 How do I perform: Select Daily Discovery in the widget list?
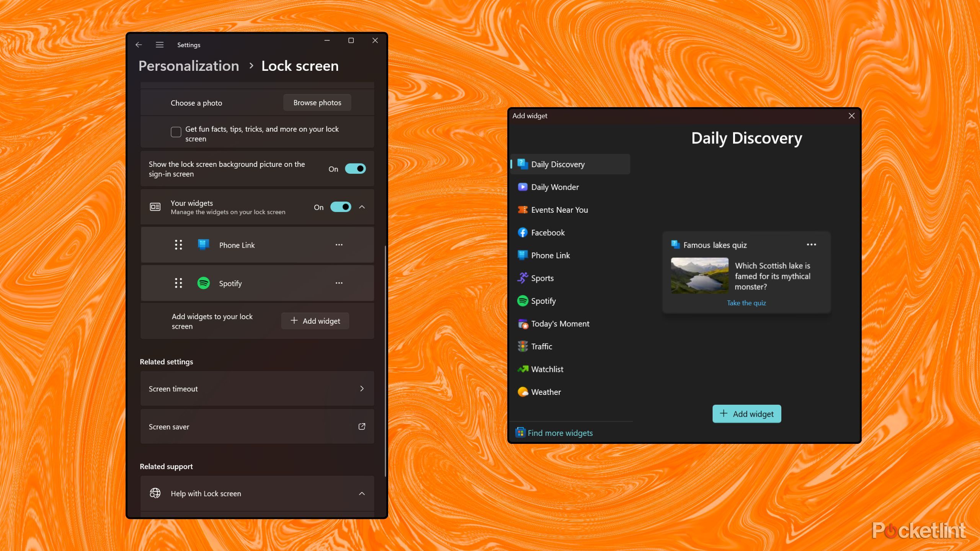(570, 164)
